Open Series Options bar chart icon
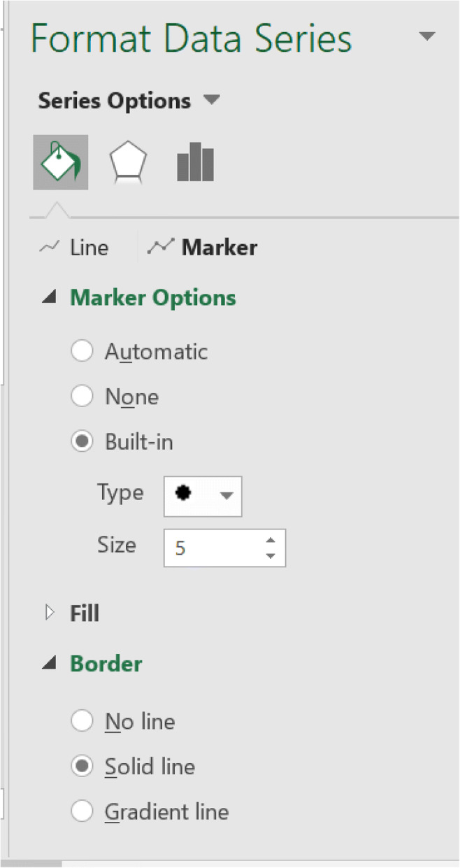 click(195, 162)
